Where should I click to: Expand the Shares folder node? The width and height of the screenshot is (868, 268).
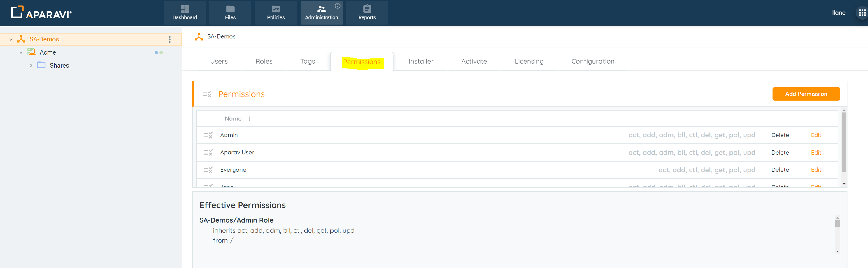(x=31, y=66)
